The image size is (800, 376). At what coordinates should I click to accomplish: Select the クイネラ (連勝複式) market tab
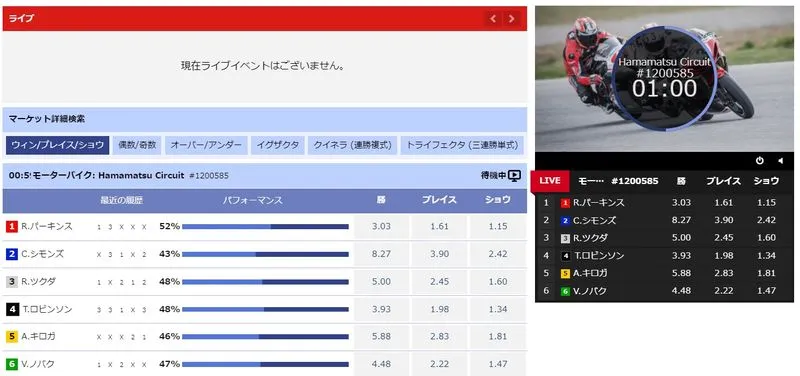[x=352, y=145]
